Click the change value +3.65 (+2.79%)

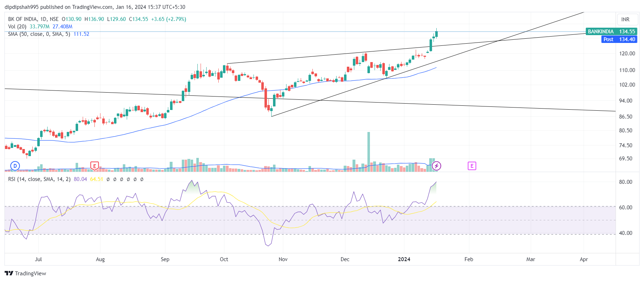point(169,19)
